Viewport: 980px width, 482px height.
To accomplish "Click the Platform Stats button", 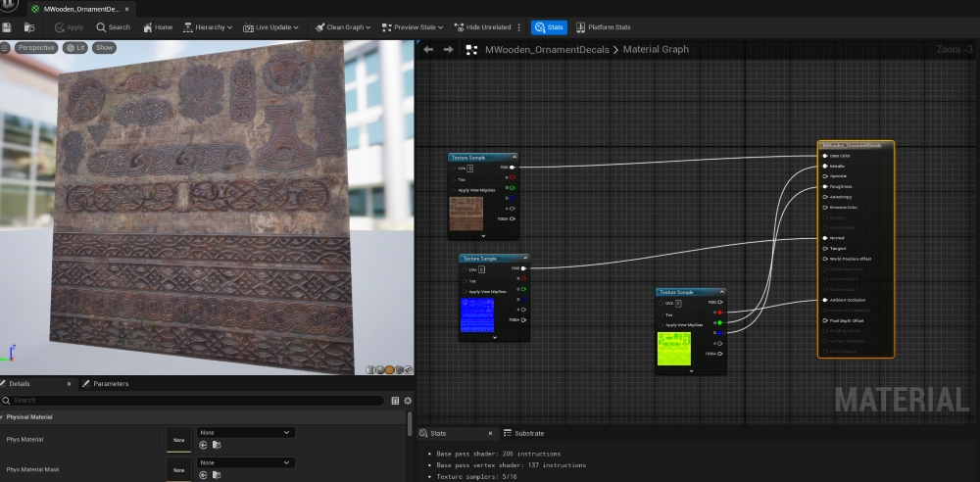I will tap(603, 27).
